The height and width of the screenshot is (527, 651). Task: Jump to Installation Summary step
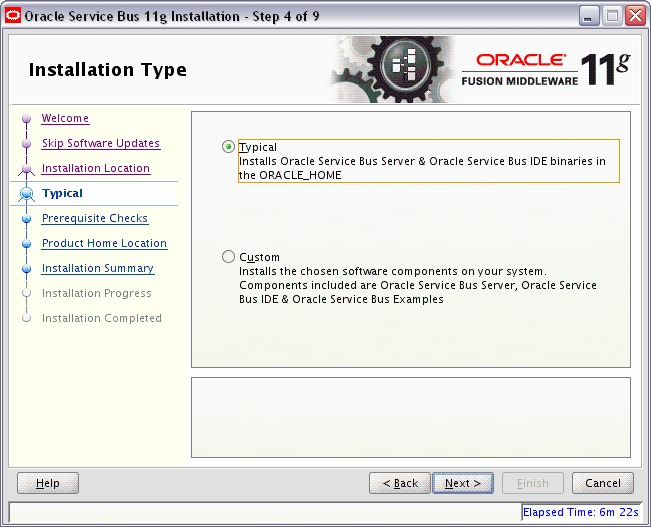pyautogui.click(x=98, y=268)
